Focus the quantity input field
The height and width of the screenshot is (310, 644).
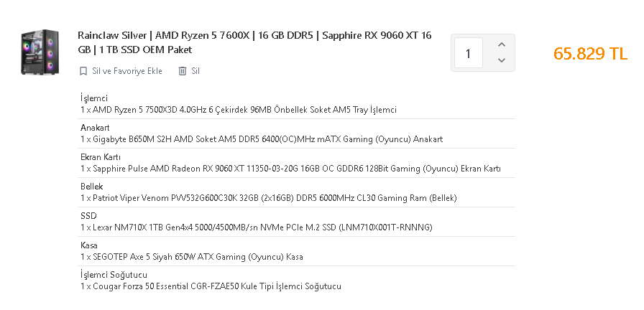click(x=469, y=53)
